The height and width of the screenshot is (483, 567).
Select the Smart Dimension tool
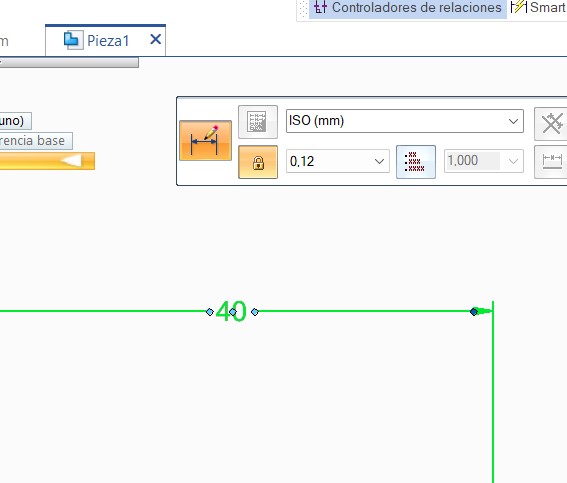click(x=538, y=7)
